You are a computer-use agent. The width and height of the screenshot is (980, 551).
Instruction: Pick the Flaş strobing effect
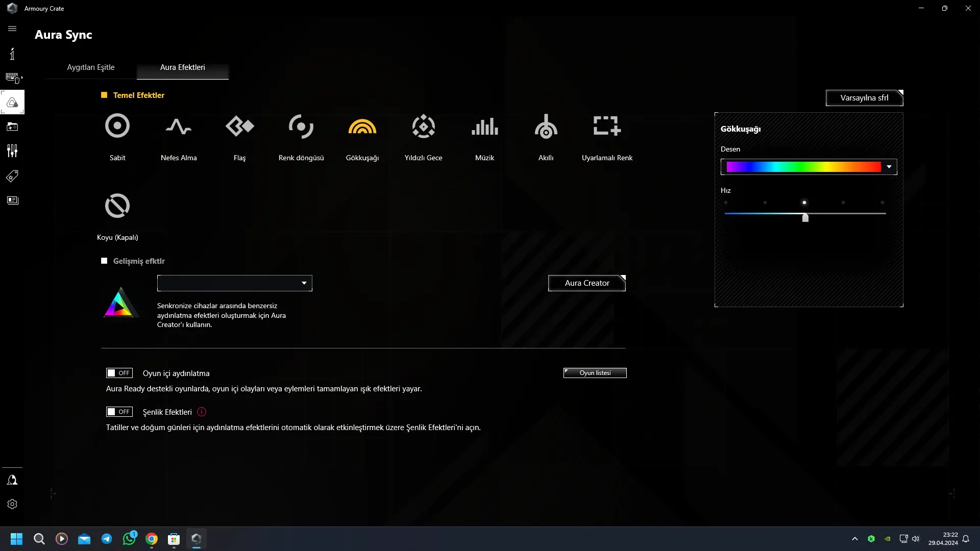(x=240, y=126)
